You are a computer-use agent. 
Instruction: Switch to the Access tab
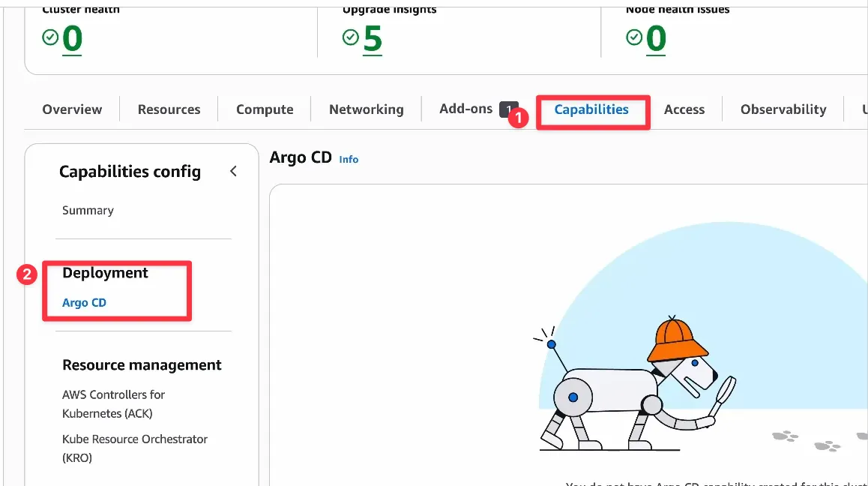click(x=684, y=109)
